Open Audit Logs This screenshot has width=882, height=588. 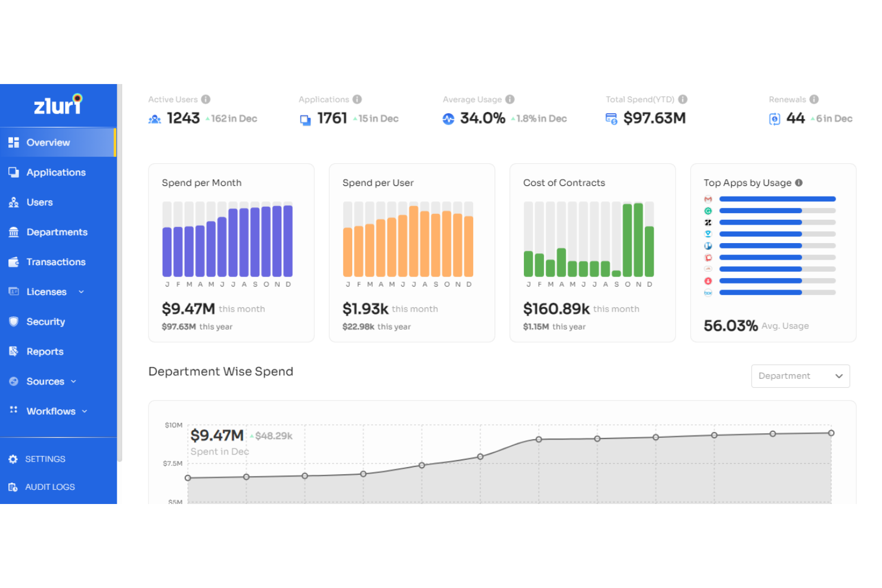point(50,487)
